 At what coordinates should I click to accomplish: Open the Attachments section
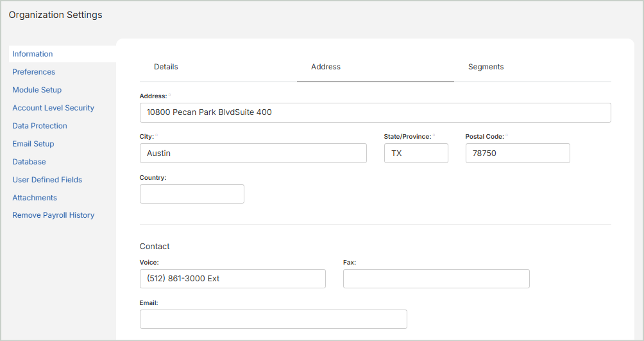tap(35, 198)
